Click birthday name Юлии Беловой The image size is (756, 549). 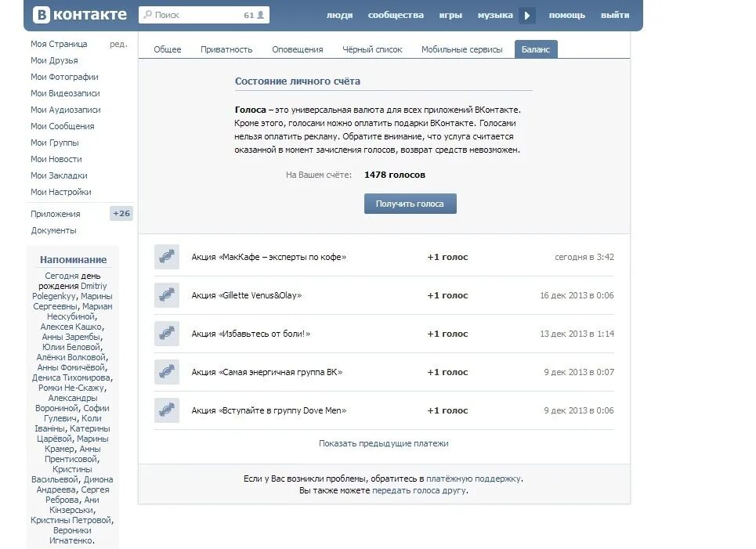(x=71, y=347)
